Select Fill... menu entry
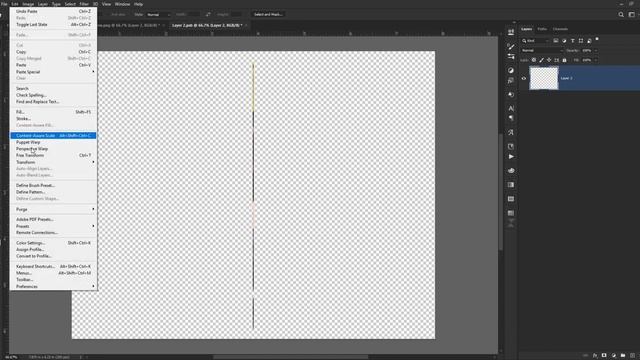Image resolution: width=640 pixels, height=360 pixels. tap(53, 112)
